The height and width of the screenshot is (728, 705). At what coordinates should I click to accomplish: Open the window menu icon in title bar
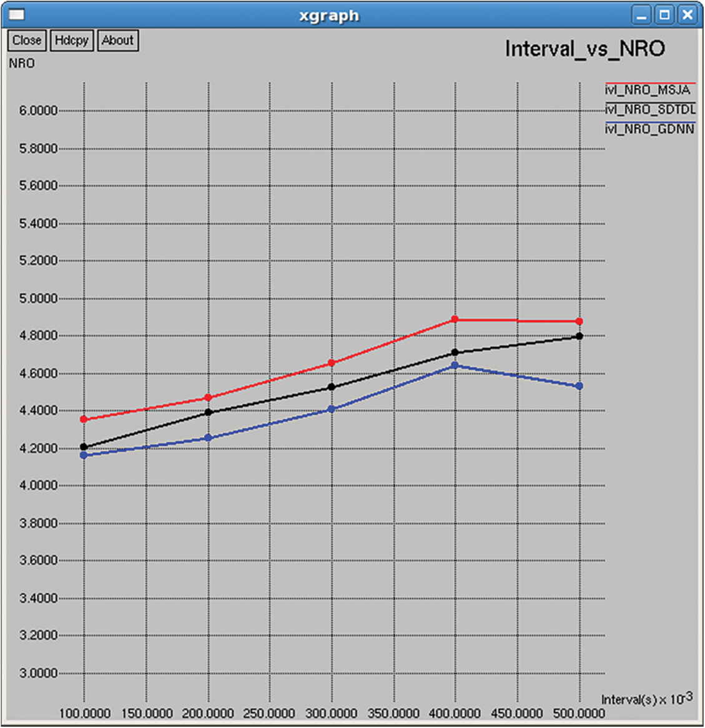click(x=17, y=15)
